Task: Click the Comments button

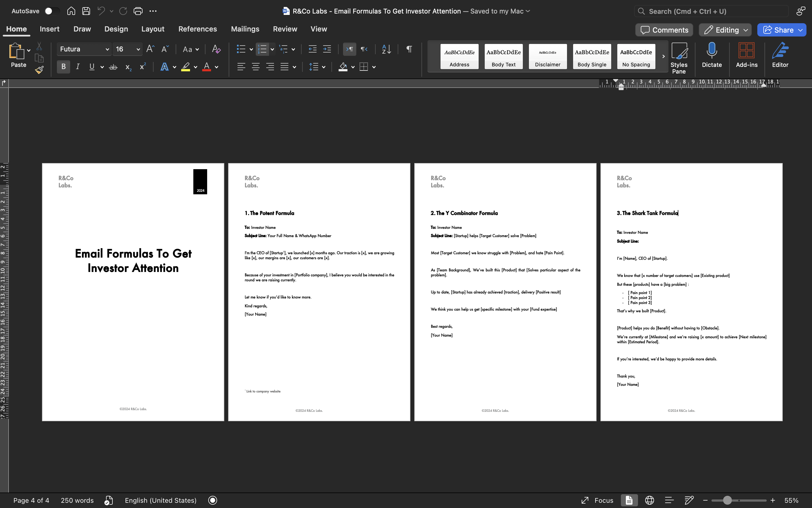Action: pyautogui.click(x=664, y=30)
